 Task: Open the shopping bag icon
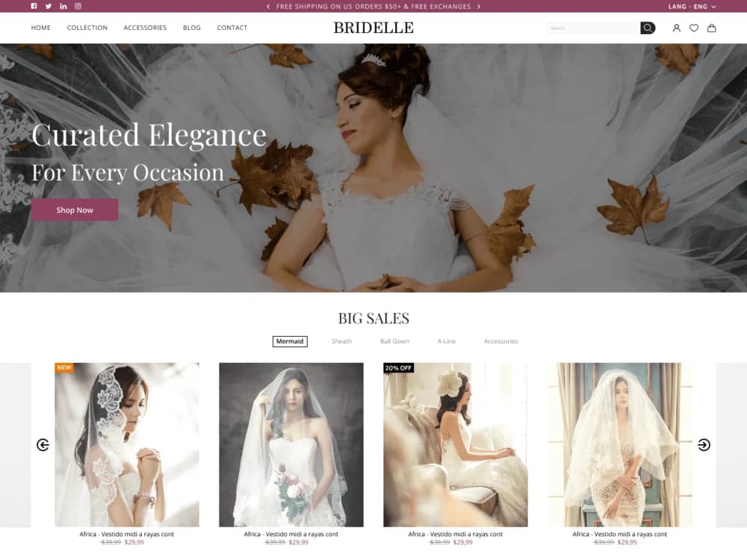712,28
